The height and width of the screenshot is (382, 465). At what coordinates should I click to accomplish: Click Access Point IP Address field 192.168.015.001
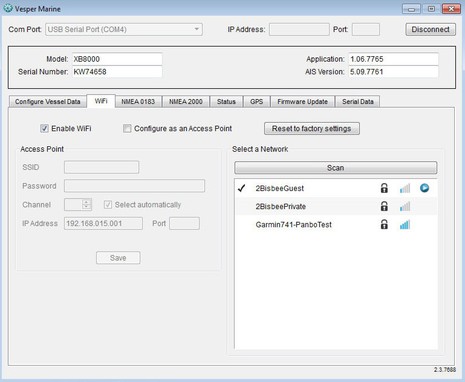103,223
